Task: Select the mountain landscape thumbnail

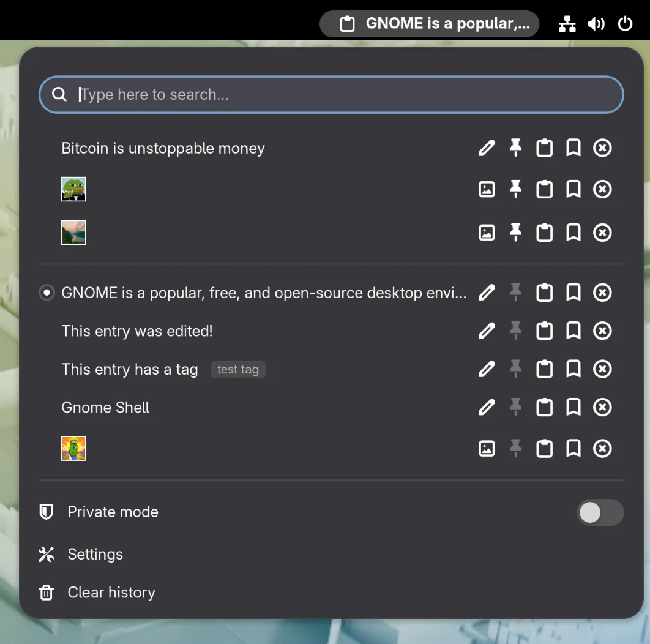Action: 74,232
